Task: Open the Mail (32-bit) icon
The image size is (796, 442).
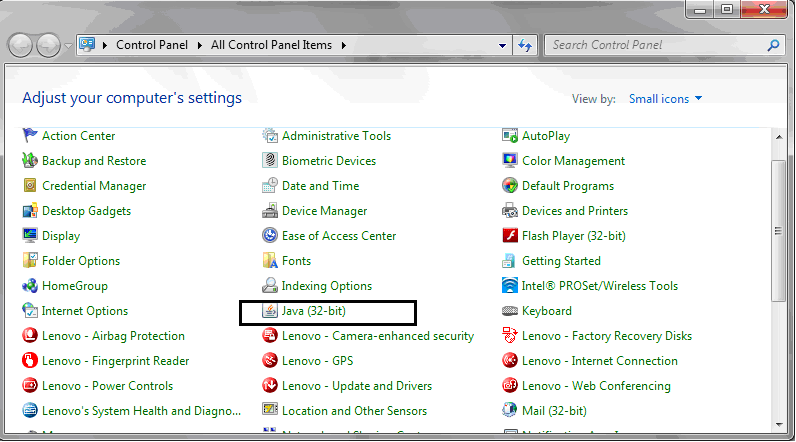Action: tap(510, 410)
